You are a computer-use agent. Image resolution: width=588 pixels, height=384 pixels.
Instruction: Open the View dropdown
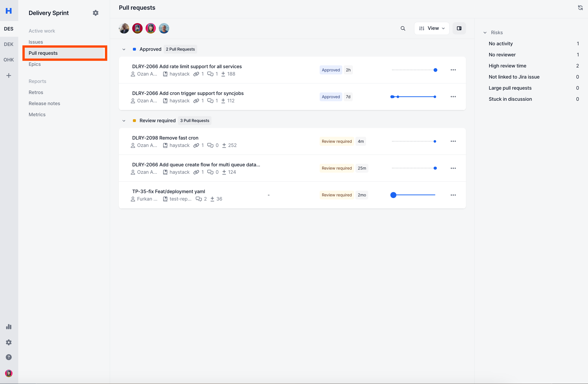click(432, 28)
